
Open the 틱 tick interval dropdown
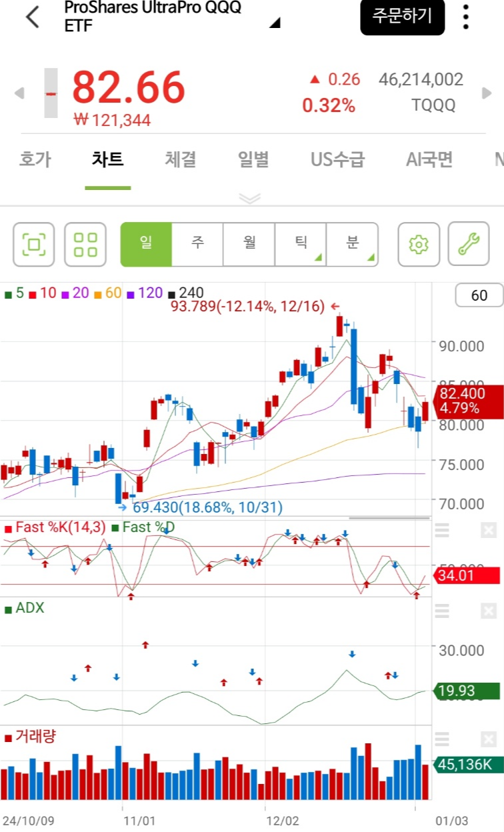point(301,244)
